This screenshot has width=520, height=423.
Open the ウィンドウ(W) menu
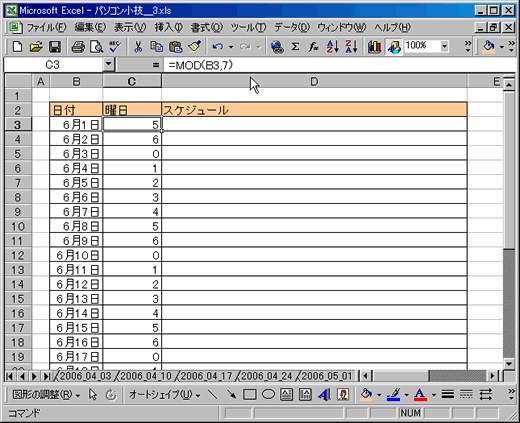pos(341,27)
